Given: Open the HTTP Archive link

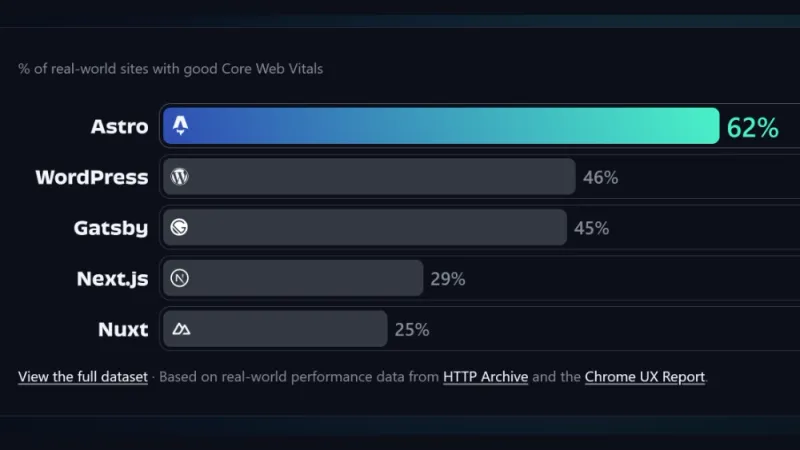Looking at the screenshot, I should click(x=485, y=377).
